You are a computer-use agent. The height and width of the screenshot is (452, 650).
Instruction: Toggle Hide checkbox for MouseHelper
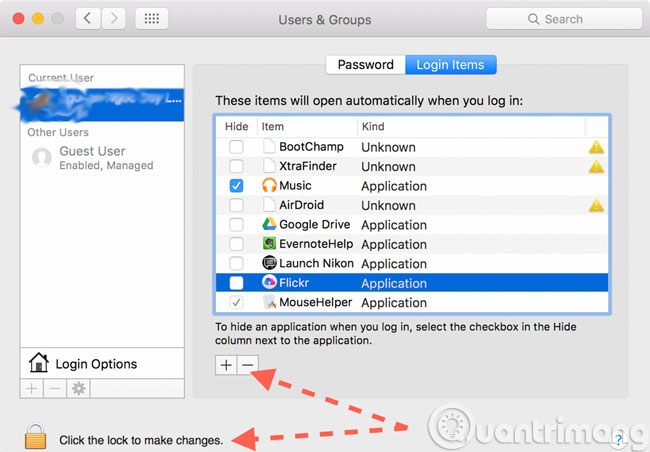[x=236, y=302]
